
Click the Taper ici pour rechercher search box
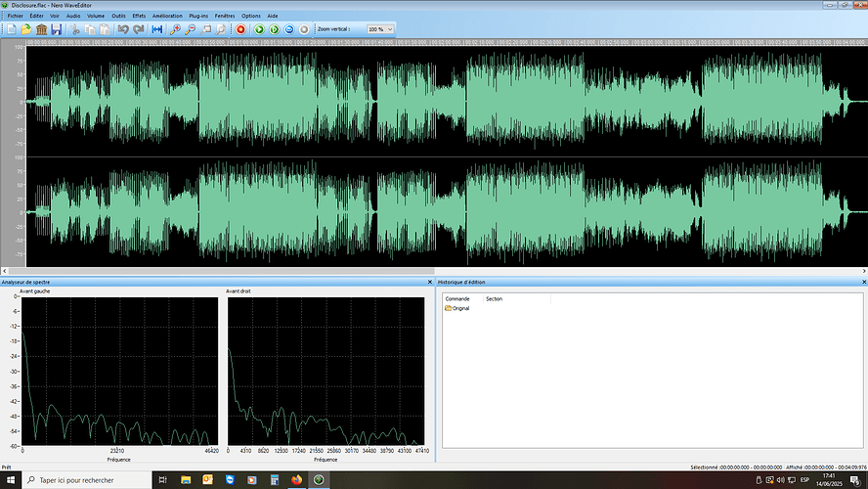(87, 480)
